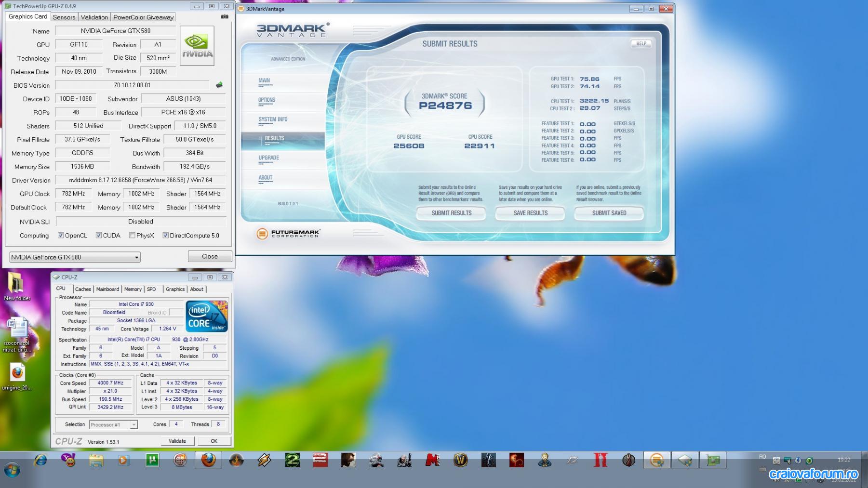Open the red M game icon in taskbar
The image size is (868, 488).
(x=432, y=461)
